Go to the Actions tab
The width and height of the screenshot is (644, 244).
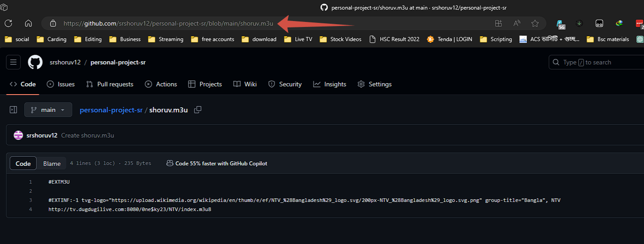161,84
